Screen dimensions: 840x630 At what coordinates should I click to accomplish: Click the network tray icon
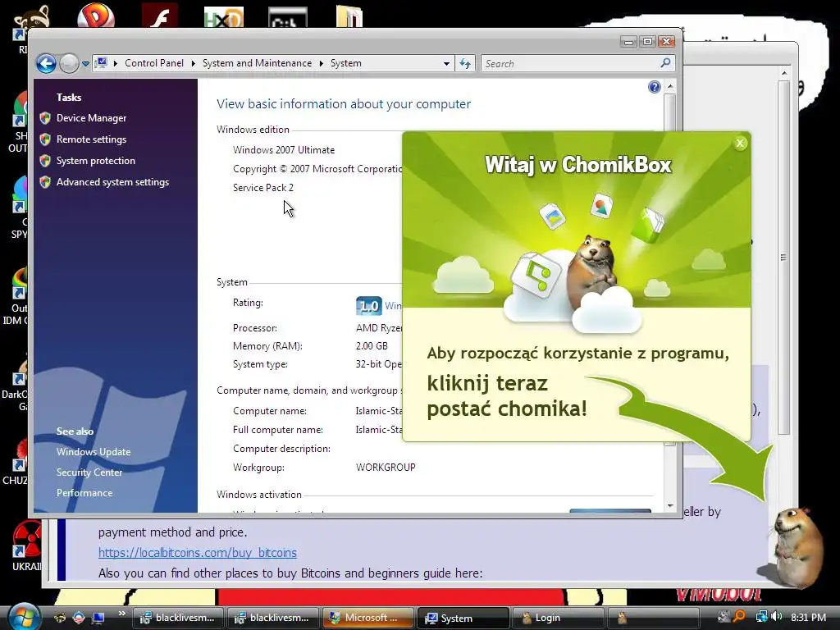click(x=760, y=617)
